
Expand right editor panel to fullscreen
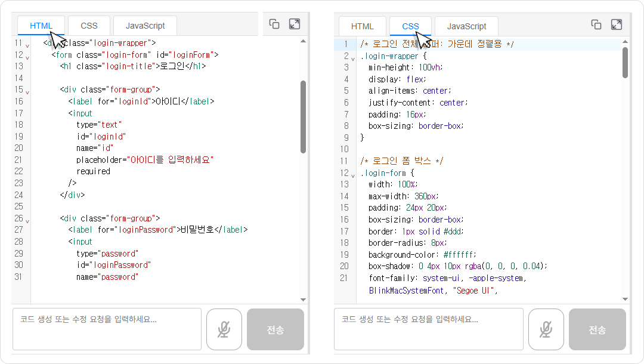(617, 24)
